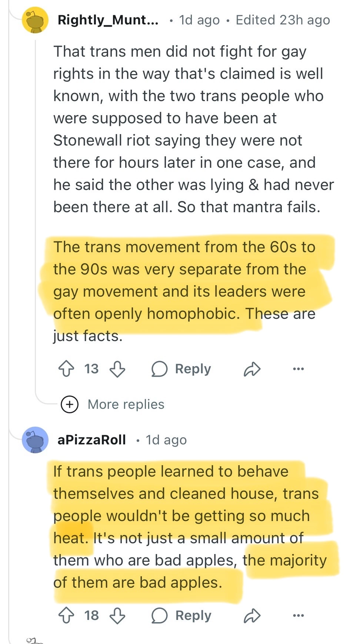
Task: Expand More replies thread
Action: point(126,404)
